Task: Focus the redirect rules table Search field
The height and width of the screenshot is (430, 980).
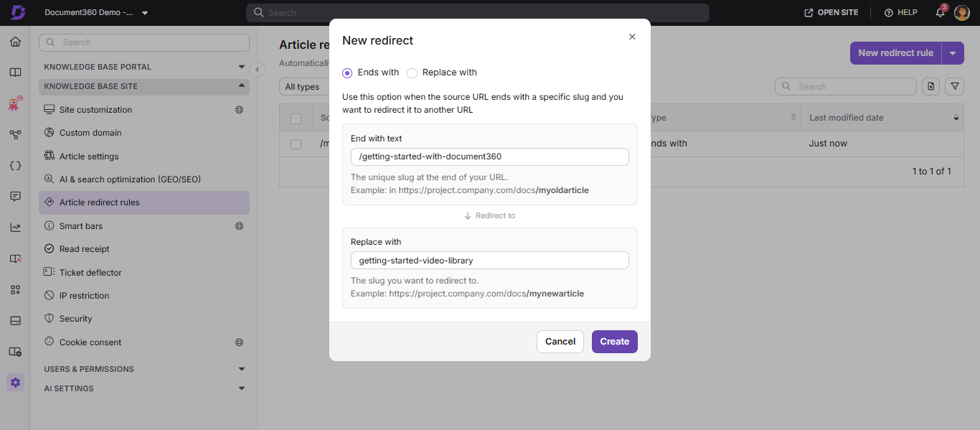Action: tap(846, 87)
